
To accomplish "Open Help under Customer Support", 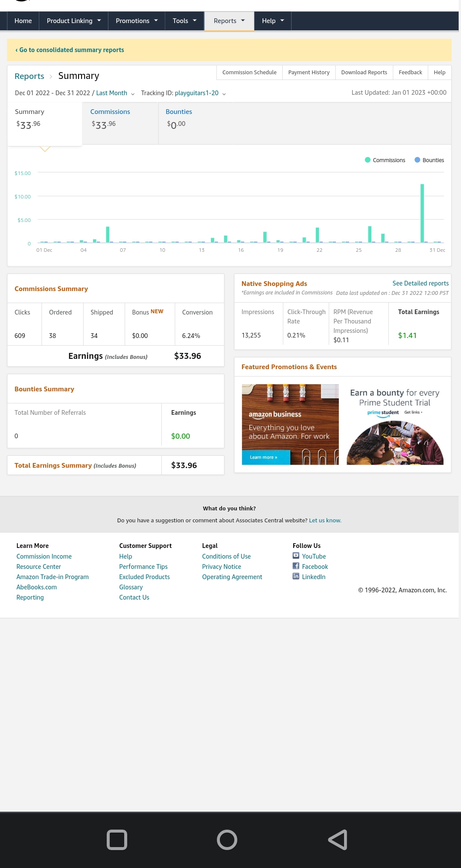I will pos(125,556).
